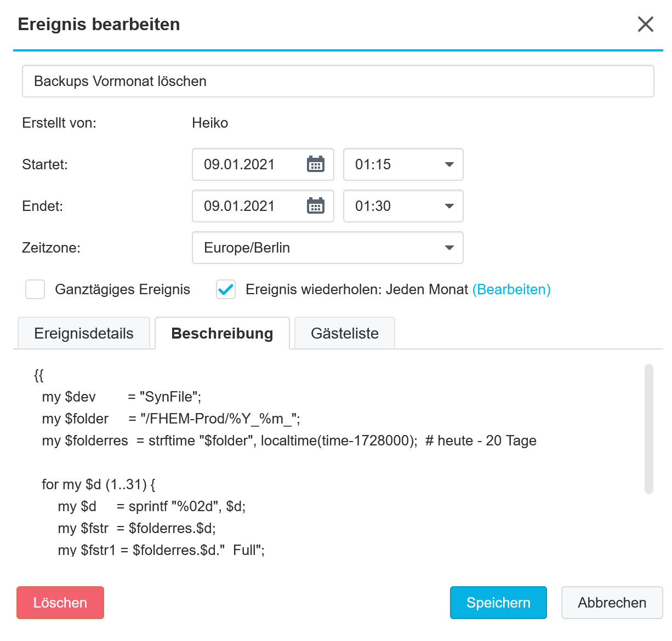Image resolution: width=672 pixels, height=641 pixels.
Task: Open the calendar picker for the start date
Action: [x=316, y=164]
